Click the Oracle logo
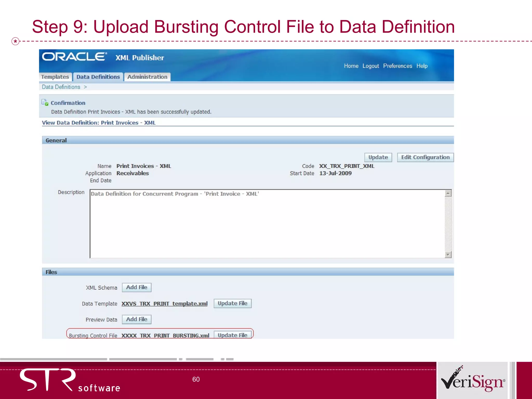The width and height of the screenshot is (532, 399). tap(74, 57)
